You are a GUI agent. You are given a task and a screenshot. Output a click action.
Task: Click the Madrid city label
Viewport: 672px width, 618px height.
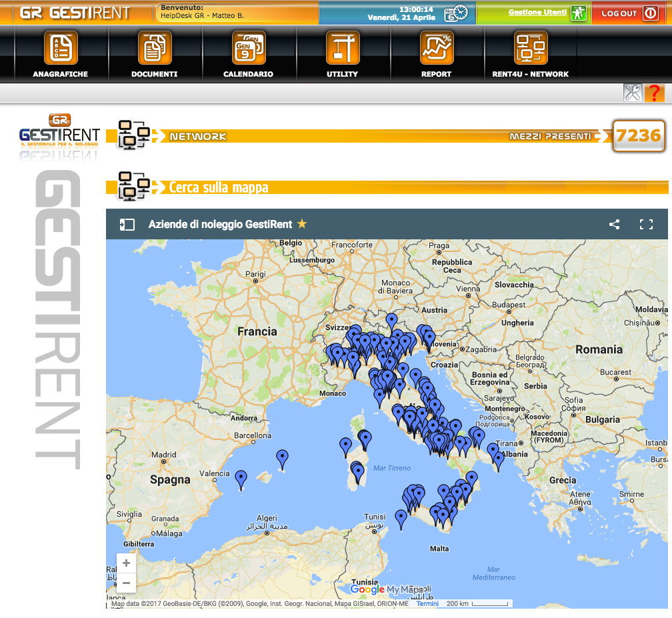coord(164,455)
